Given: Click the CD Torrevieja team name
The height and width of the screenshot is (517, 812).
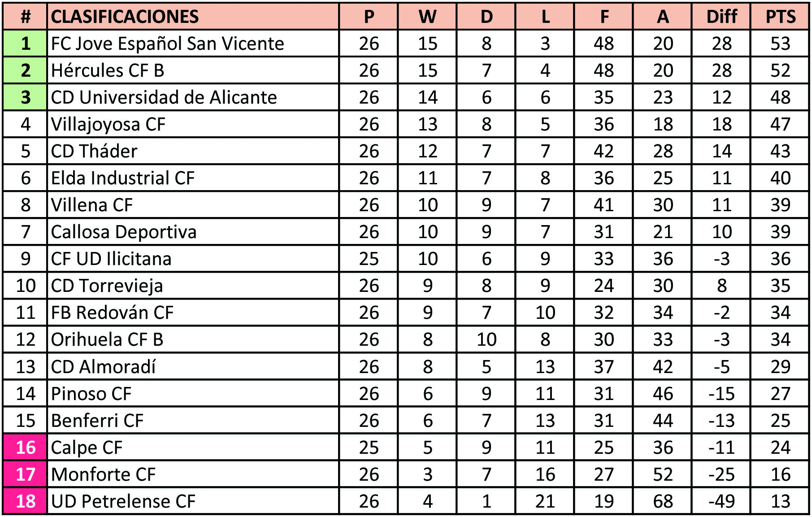Looking at the screenshot, I should [x=107, y=286].
